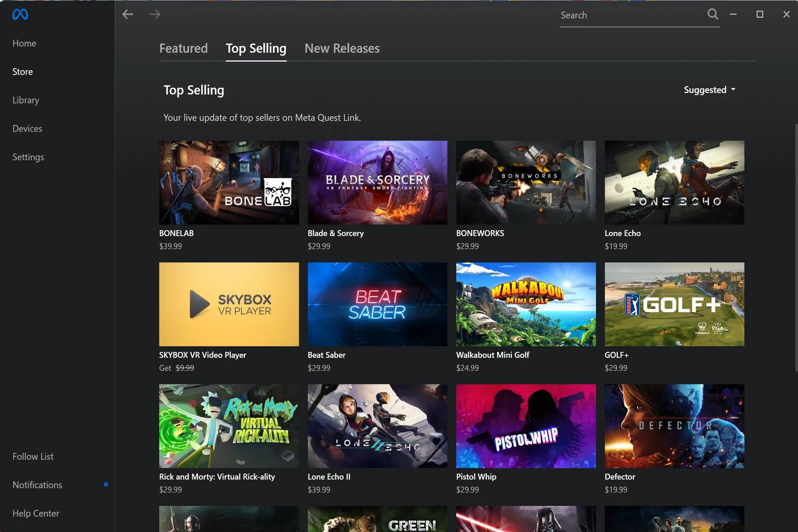Open the Rick and Morty cover image
This screenshot has height=532, width=798.
(229, 426)
